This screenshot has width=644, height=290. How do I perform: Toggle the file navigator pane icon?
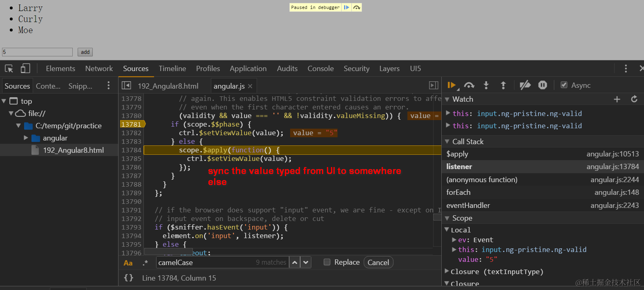126,85
